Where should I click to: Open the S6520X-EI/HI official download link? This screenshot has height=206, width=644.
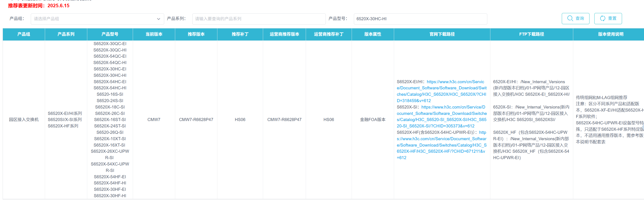(x=442, y=91)
